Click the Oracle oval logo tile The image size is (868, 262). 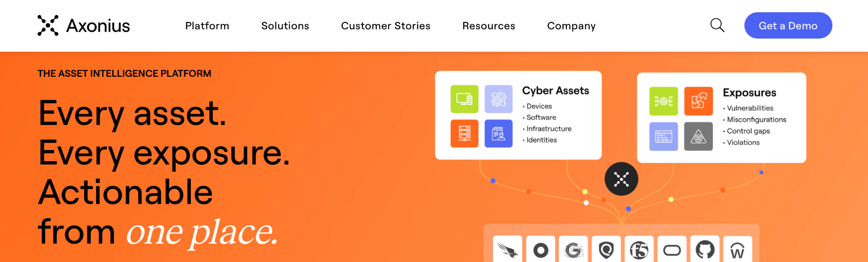672,249
